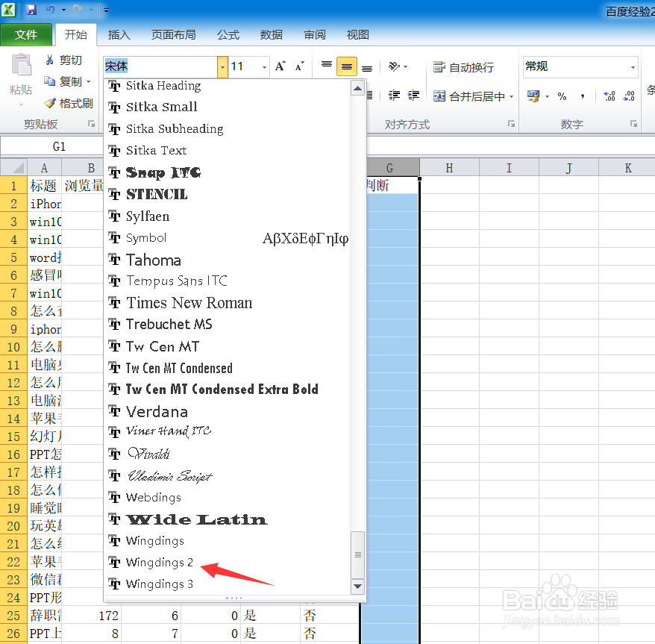Image resolution: width=655 pixels, height=644 pixels.
Task: Switch to the 数据 (Data) tab
Action: [x=272, y=34]
